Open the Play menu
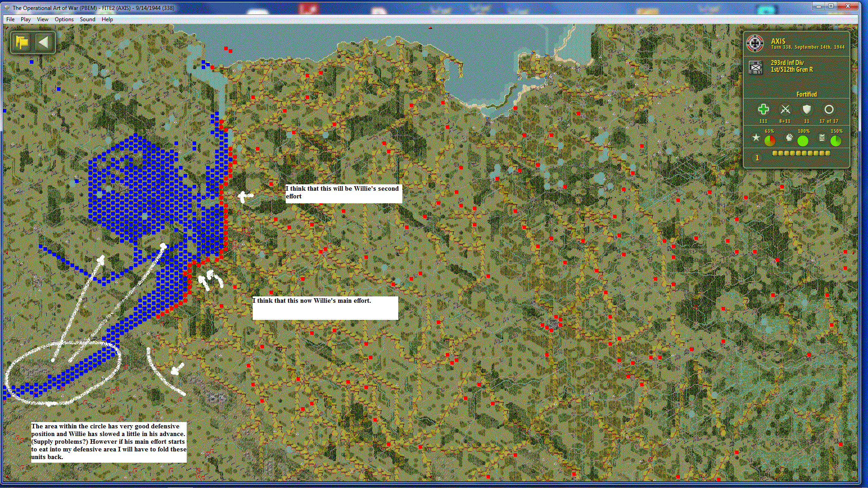This screenshot has width=868, height=488. point(26,19)
